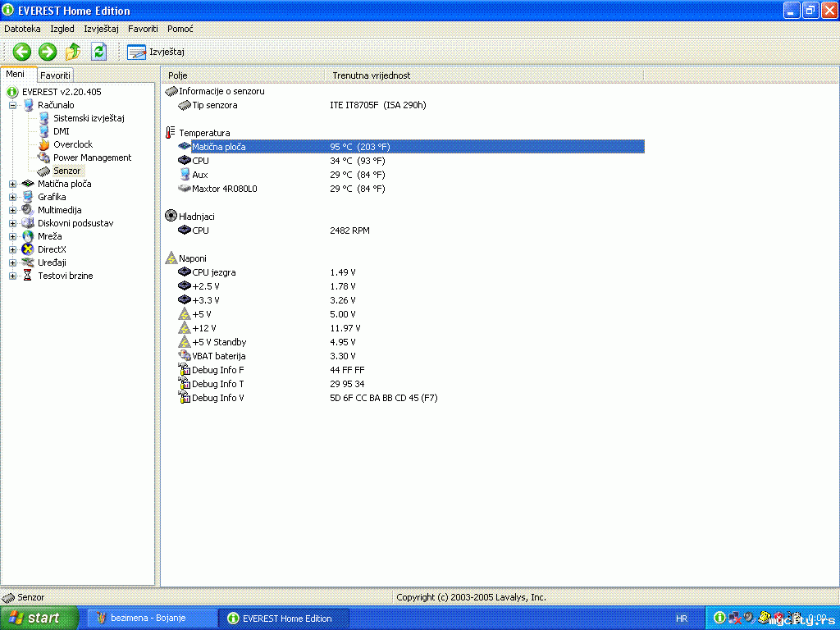Select Sistemski izvještaj in the tree
Image resolution: width=840 pixels, height=630 pixels.
(89, 118)
